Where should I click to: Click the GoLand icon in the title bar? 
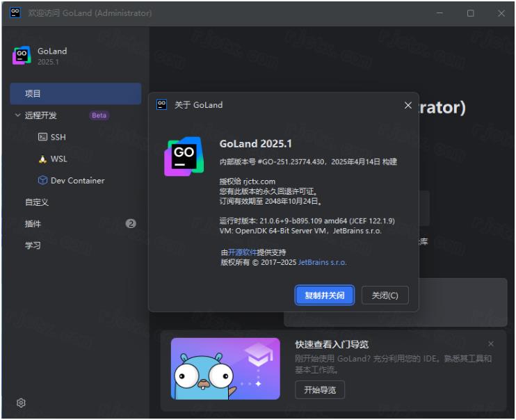coord(15,13)
